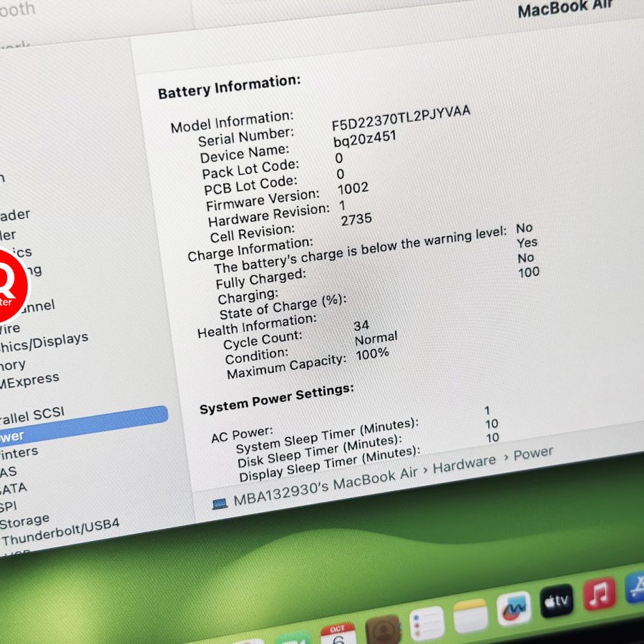Choose SPI in the hardware sidebar
Image resolution: width=644 pixels, height=644 pixels.
[9, 506]
